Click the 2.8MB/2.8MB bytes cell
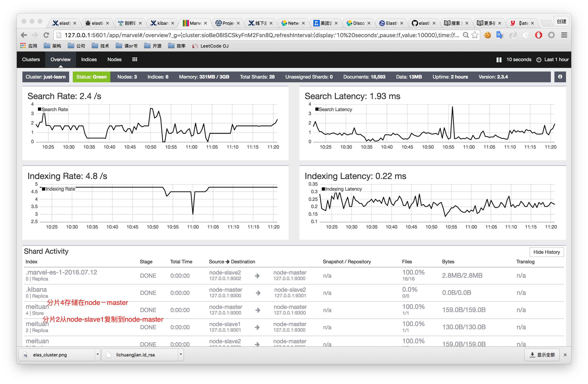This screenshot has width=588, height=384. (x=462, y=275)
